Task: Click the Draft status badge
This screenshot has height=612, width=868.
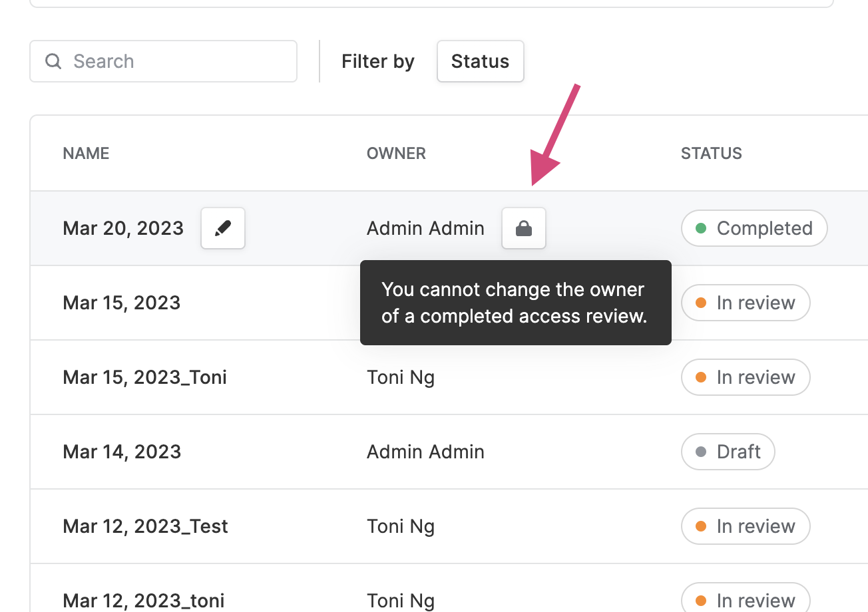Action: (x=728, y=452)
